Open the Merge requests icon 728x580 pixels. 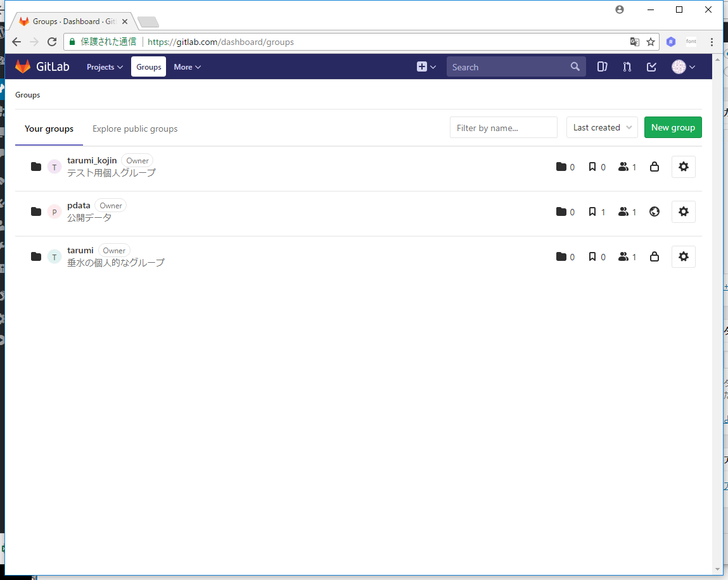(627, 66)
